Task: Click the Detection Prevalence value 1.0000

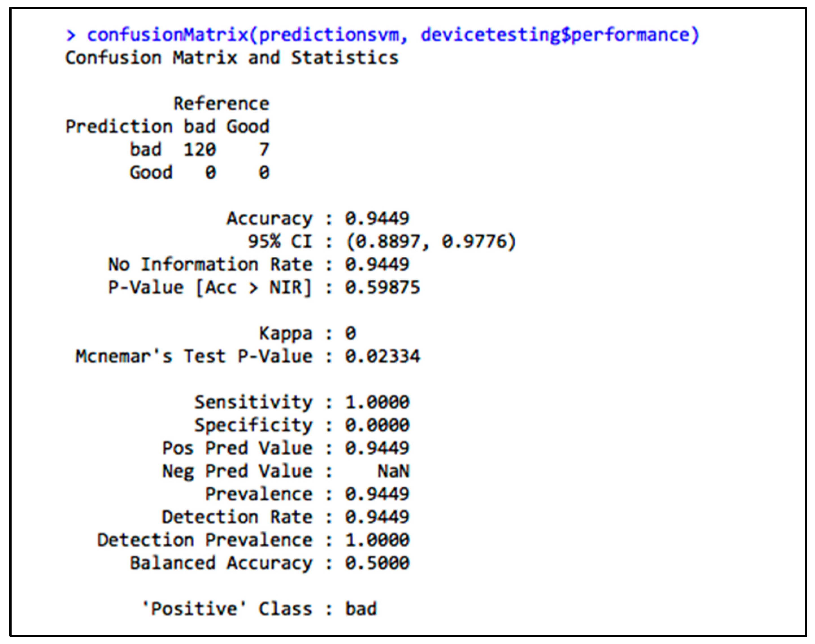Action: (377, 540)
